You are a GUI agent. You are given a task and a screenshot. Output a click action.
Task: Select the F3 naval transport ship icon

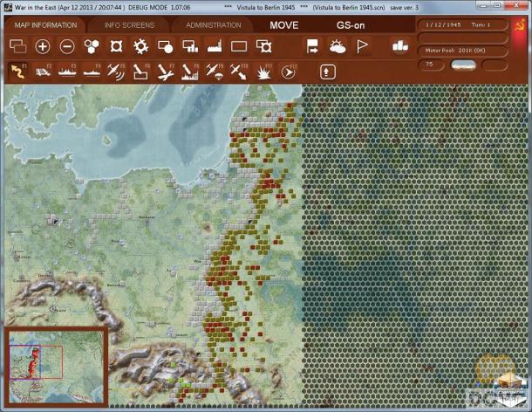67,72
